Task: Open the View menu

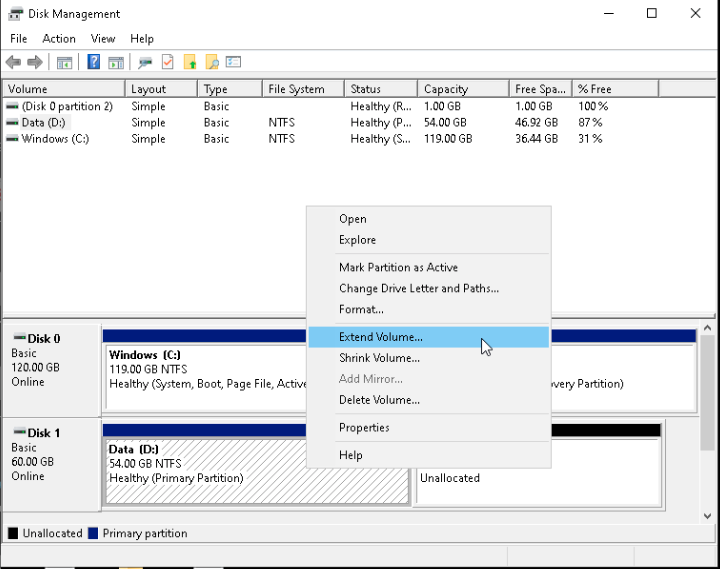Action: click(x=103, y=39)
